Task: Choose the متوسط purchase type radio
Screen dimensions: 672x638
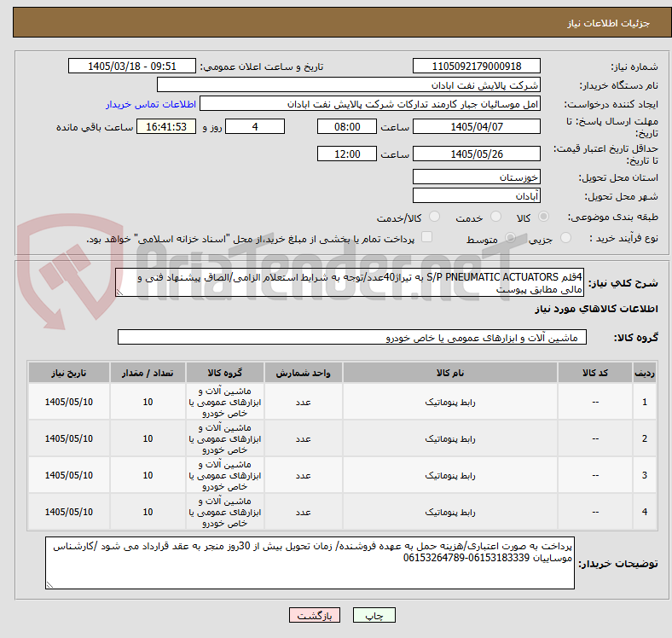Action: (510, 237)
